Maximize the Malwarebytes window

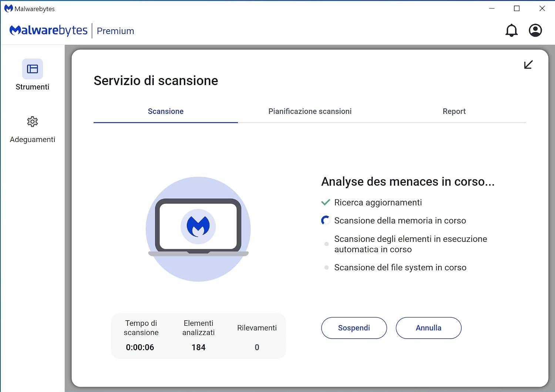[x=517, y=9]
